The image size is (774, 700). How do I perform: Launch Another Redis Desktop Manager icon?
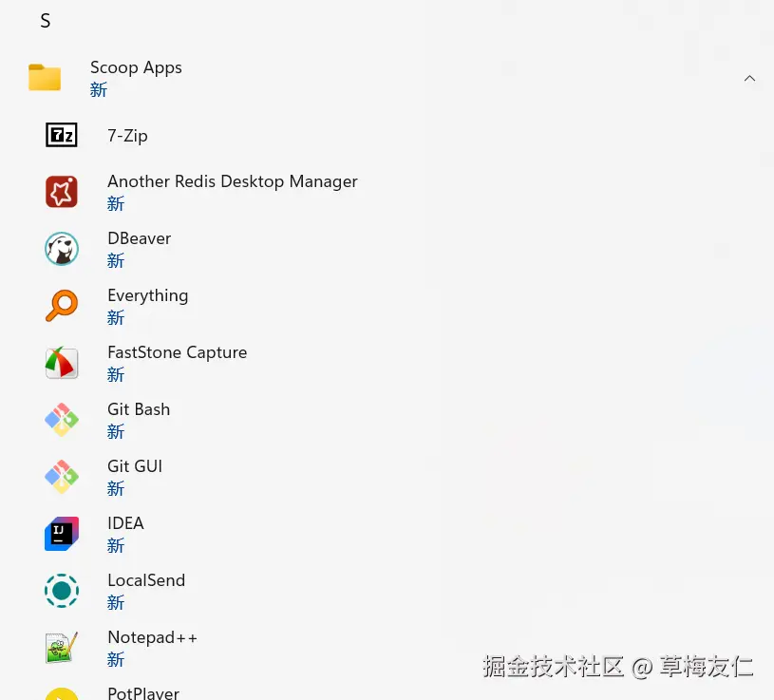[62, 192]
